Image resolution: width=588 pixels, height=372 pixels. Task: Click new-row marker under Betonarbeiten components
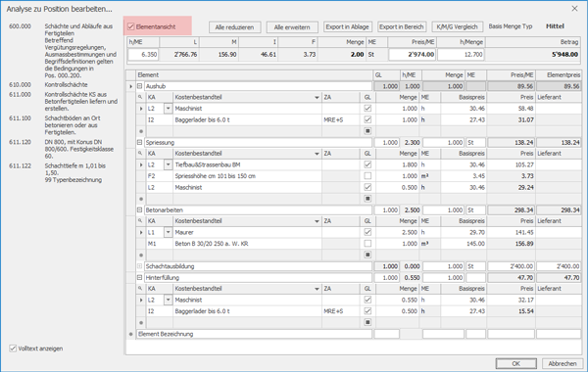point(141,256)
